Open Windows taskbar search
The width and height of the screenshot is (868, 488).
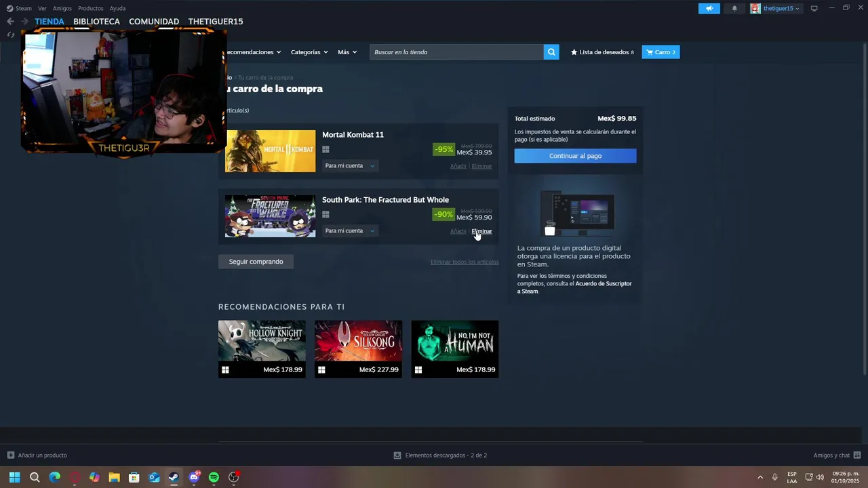click(x=35, y=477)
